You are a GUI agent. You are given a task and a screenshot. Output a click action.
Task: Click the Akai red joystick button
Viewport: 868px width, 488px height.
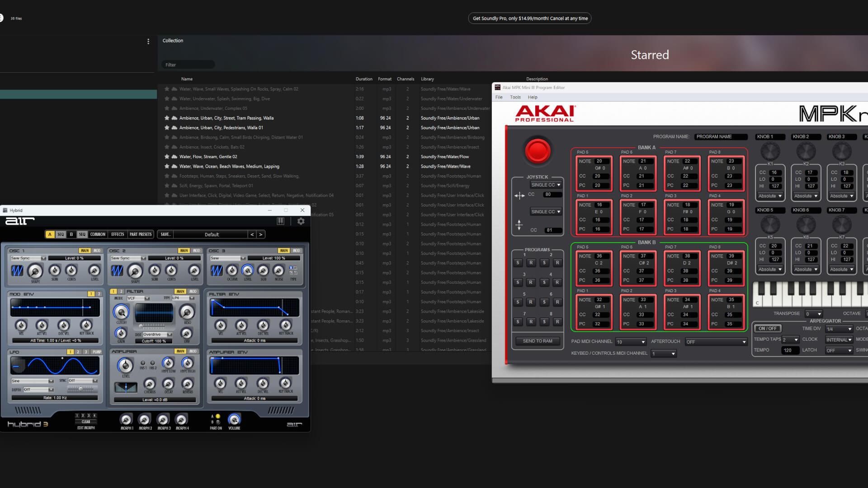[x=538, y=151]
